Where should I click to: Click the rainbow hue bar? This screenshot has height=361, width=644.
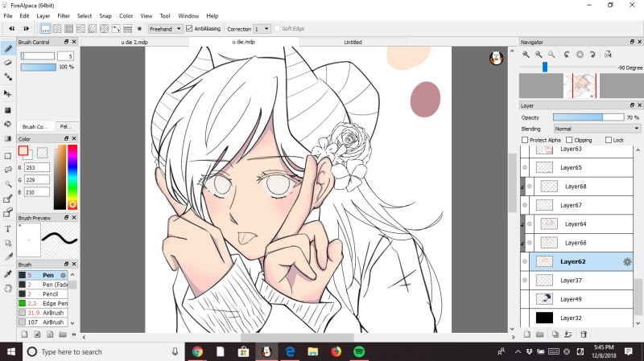[x=72, y=177]
